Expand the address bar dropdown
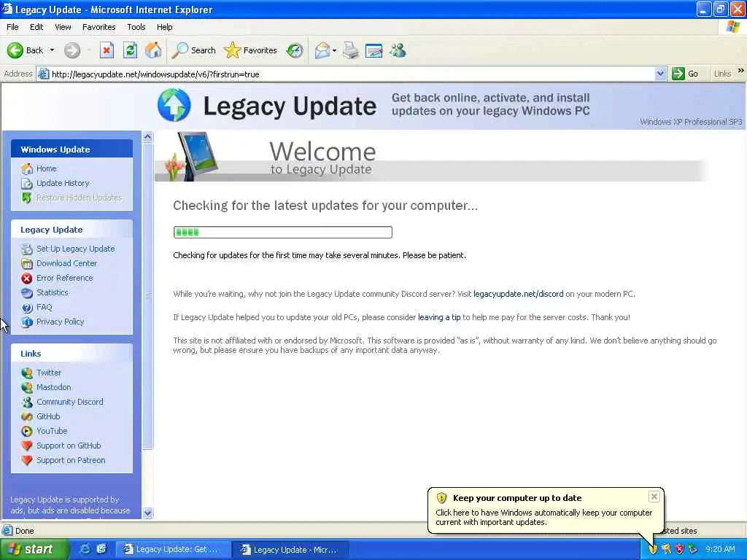This screenshot has width=747, height=560. tap(660, 74)
